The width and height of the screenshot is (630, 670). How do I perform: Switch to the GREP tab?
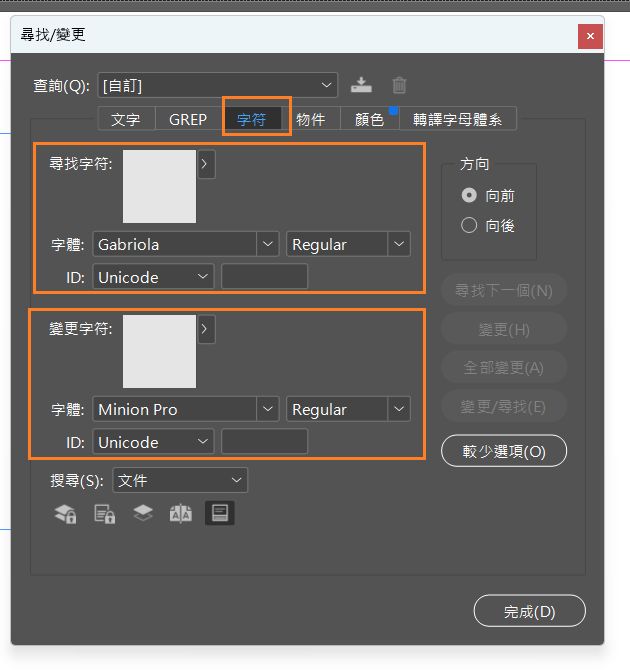pyautogui.click(x=188, y=119)
